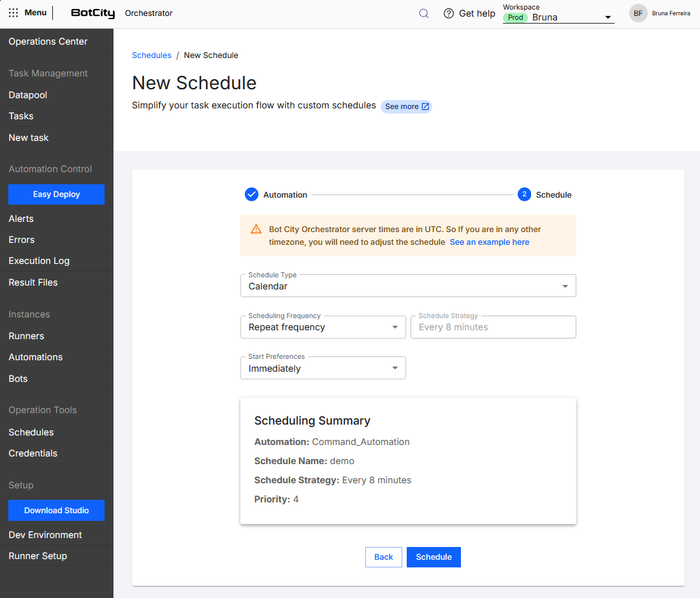Image resolution: width=700 pixels, height=598 pixels.
Task: Click the Schedule Strategy input field
Action: (x=493, y=327)
